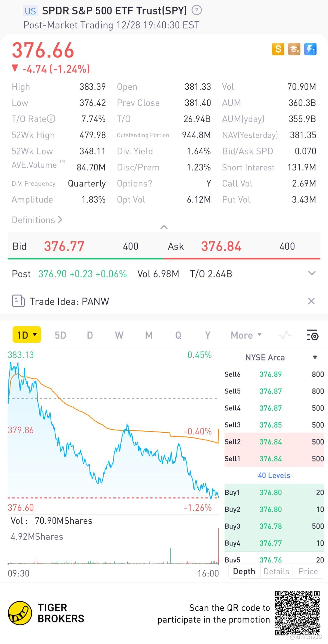Select the 1D chart timeframe
The image size is (328, 644).
click(x=27, y=335)
